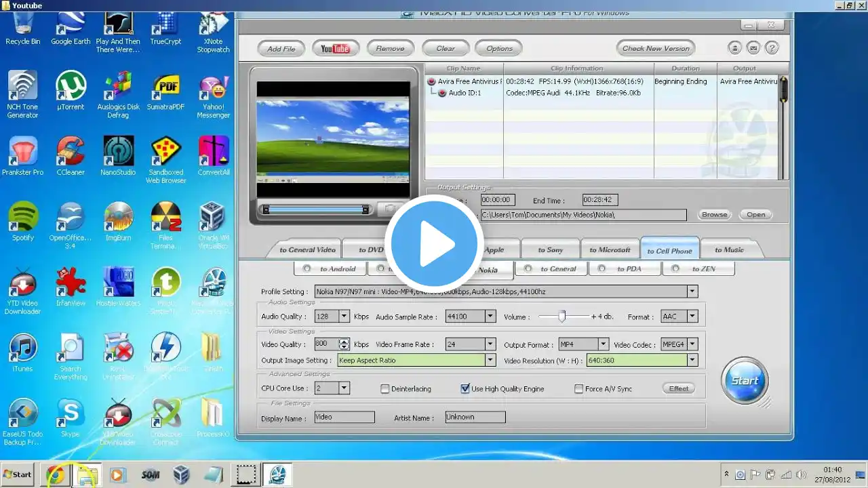Launch the Sandboxed Web Browser shortcut
This screenshot has height=488, width=868.
pos(165,161)
